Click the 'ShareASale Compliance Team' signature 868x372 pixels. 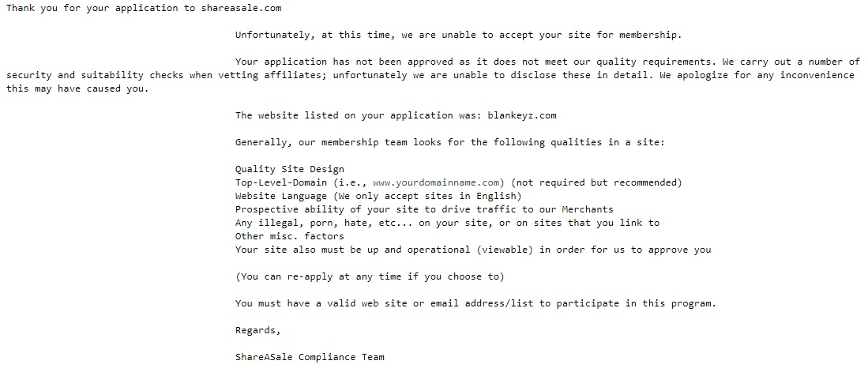coord(310,357)
